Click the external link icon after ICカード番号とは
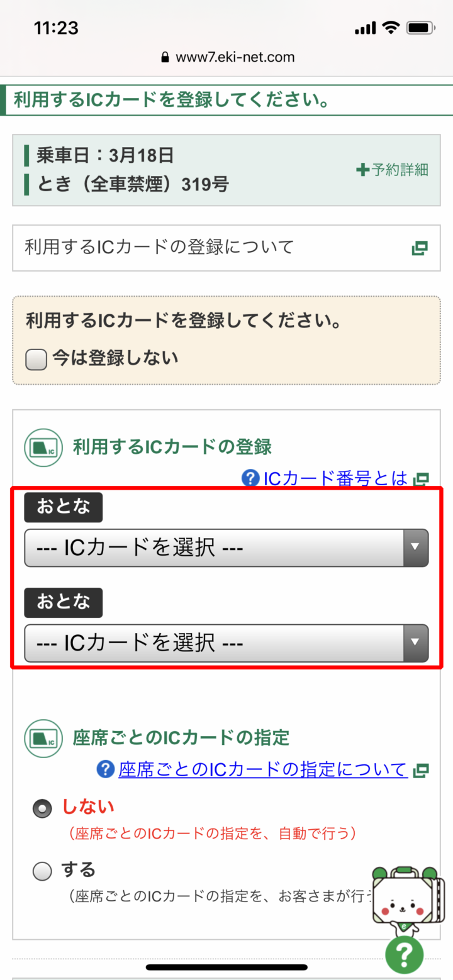The image size is (453, 980). click(x=420, y=480)
